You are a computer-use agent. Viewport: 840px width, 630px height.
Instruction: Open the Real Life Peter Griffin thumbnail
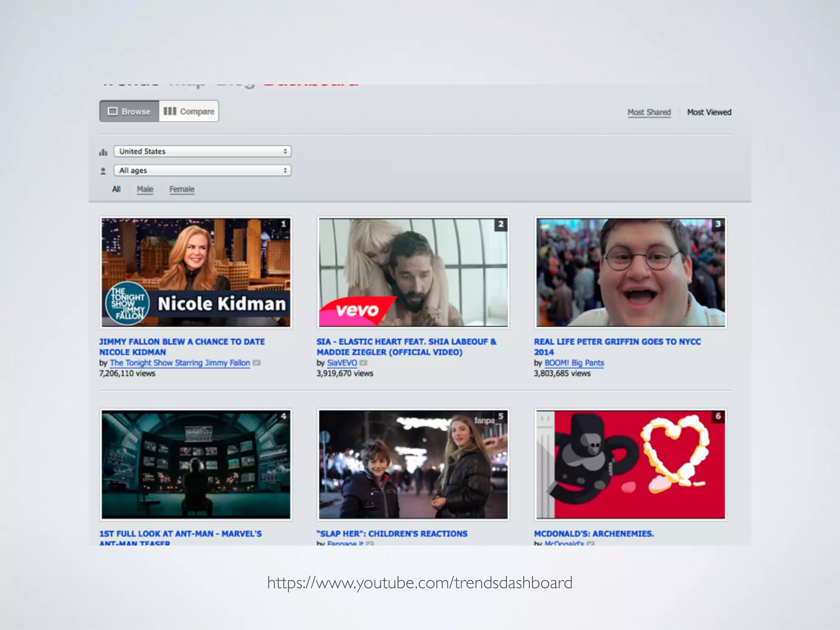(630, 272)
